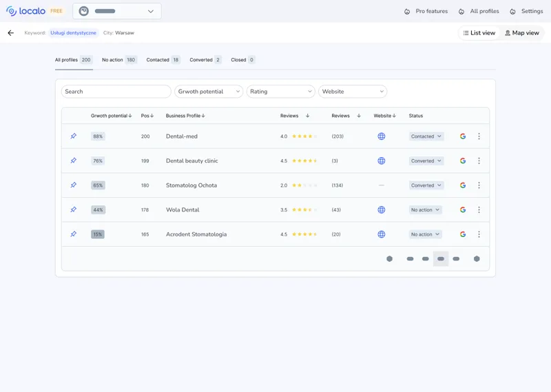Pin the Dental-med row
The width and height of the screenshot is (551, 392).
74,136
